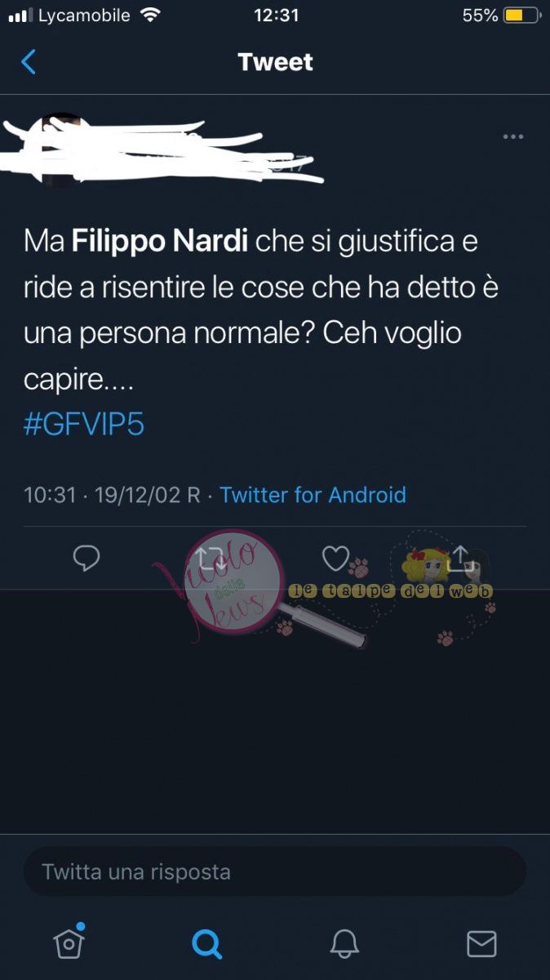Tap the reply speech bubble icon
This screenshot has height=980, width=550.
(x=86, y=558)
